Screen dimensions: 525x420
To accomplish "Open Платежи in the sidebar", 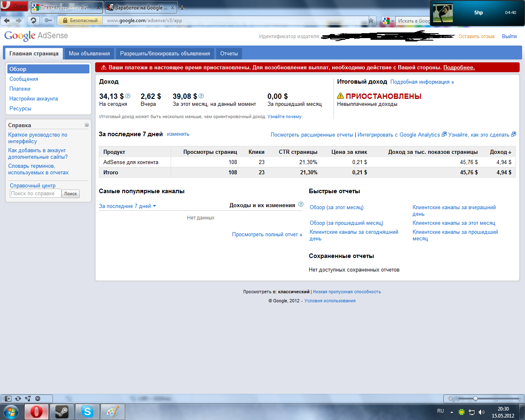I will (x=20, y=89).
